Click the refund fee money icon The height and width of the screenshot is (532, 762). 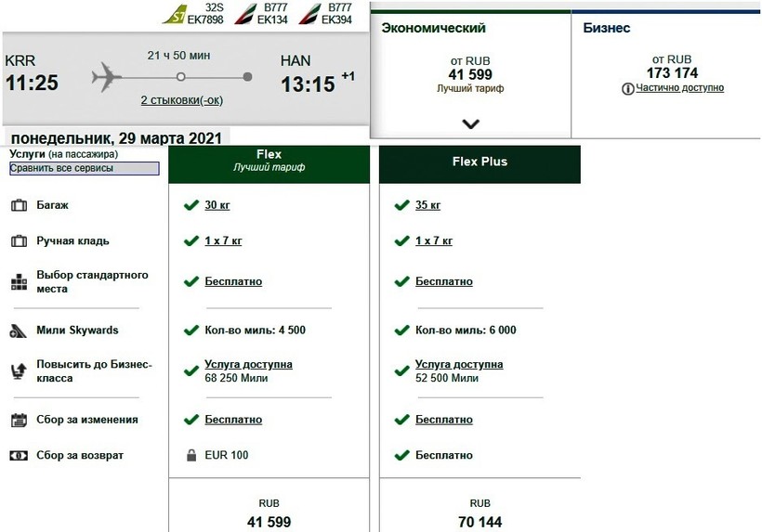[19, 456]
